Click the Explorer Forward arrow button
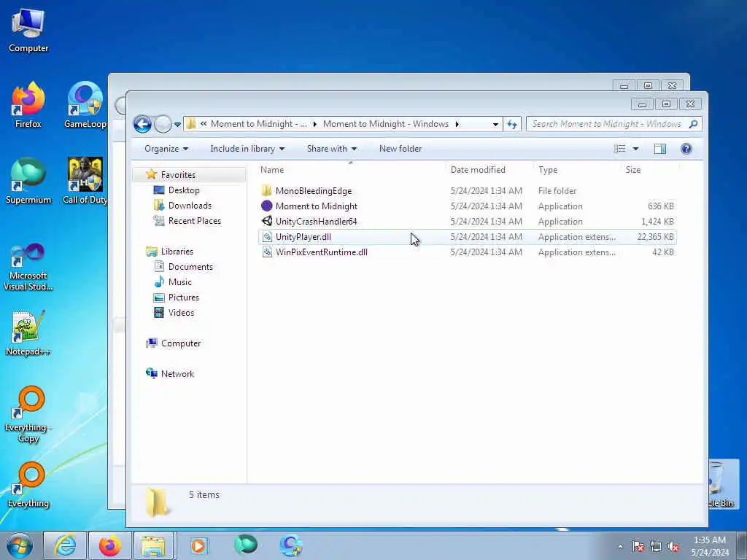The height and width of the screenshot is (560, 747). pos(163,124)
